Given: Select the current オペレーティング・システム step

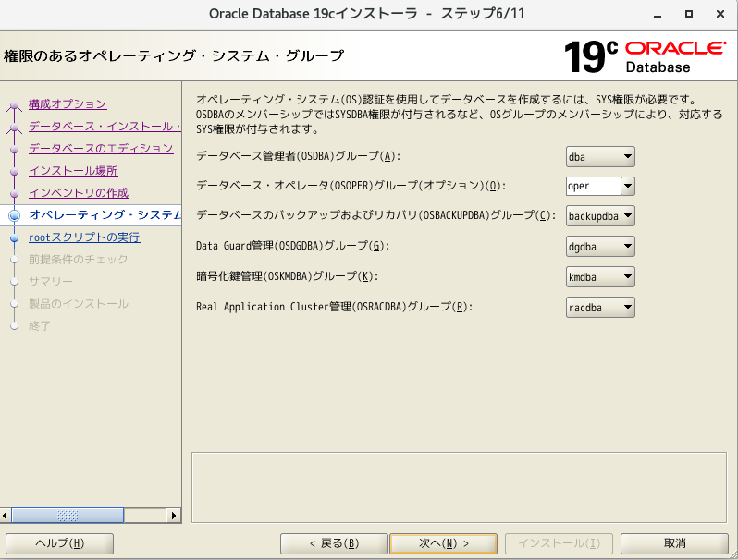Looking at the screenshot, I should (x=105, y=215).
